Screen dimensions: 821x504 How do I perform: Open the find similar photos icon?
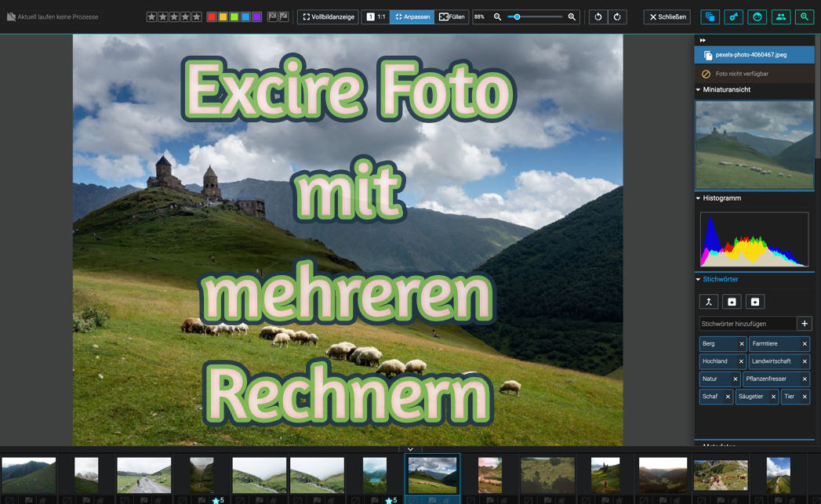point(710,16)
